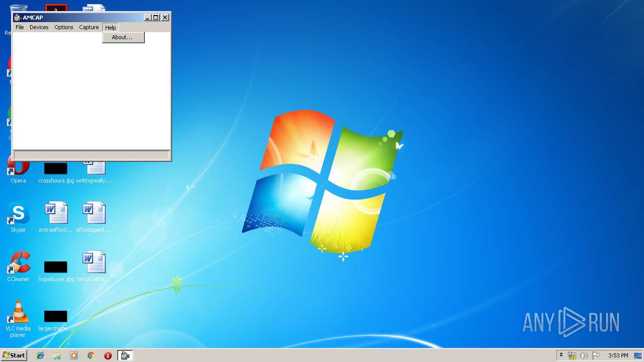Screen dimensions: 644x362
Task: Click the Show desktop button
Action: pos(638,355)
